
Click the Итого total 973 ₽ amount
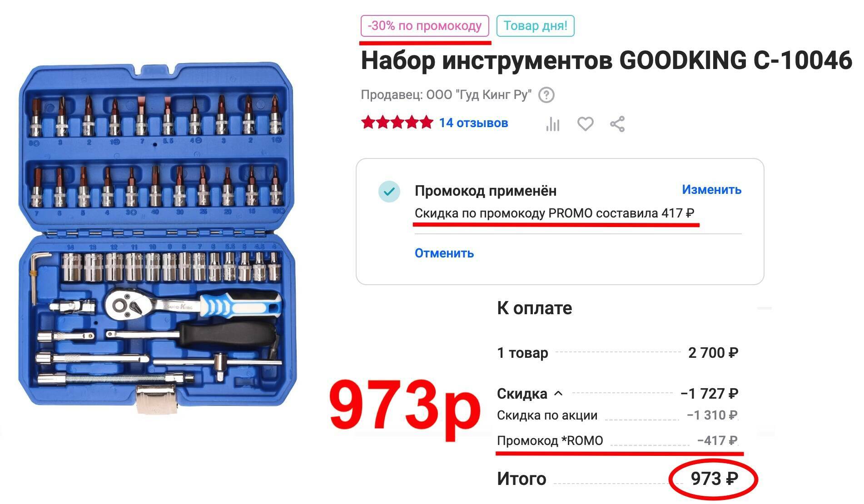pyautogui.click(x=714, y=479)
